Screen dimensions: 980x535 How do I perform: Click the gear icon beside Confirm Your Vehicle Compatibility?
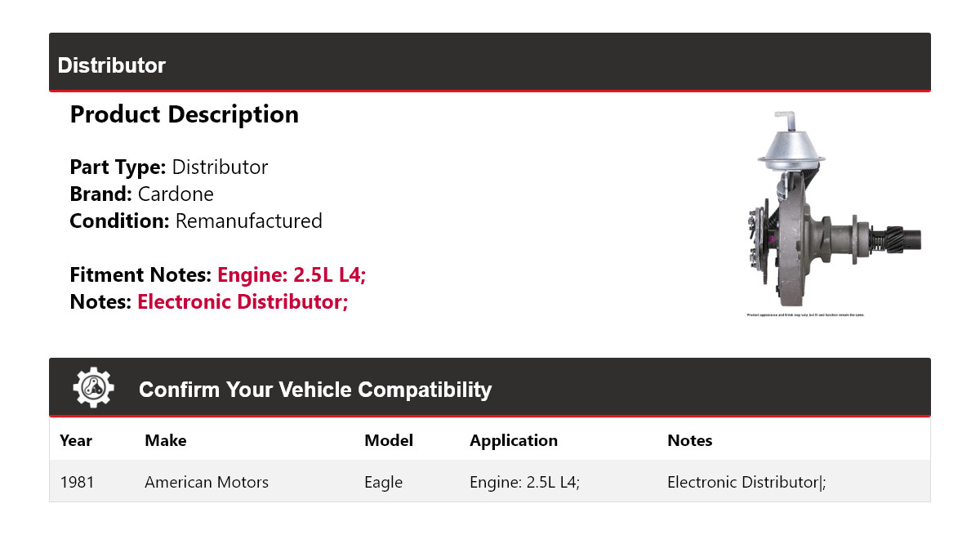93,389
